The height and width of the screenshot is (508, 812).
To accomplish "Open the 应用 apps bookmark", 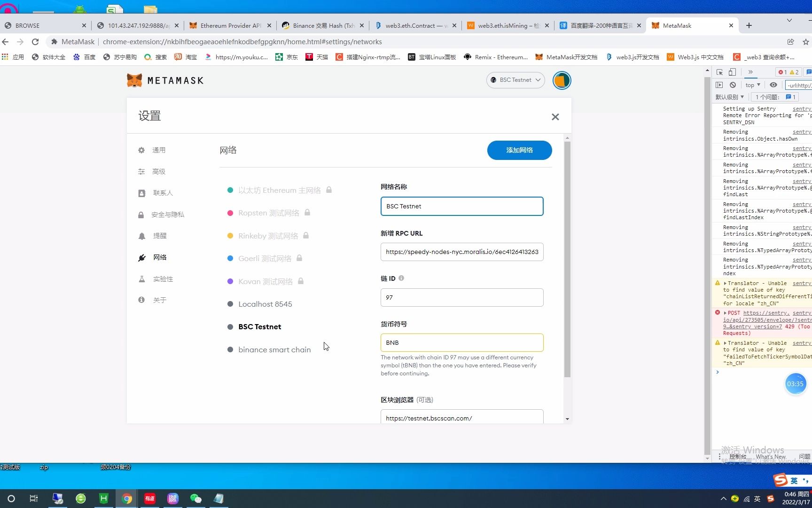I will 13,57.
